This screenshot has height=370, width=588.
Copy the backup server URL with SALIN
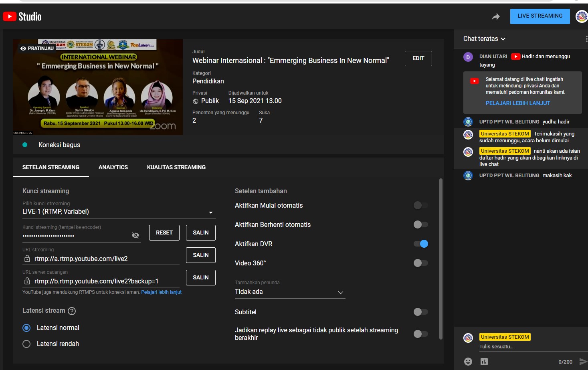click(201, 277)
